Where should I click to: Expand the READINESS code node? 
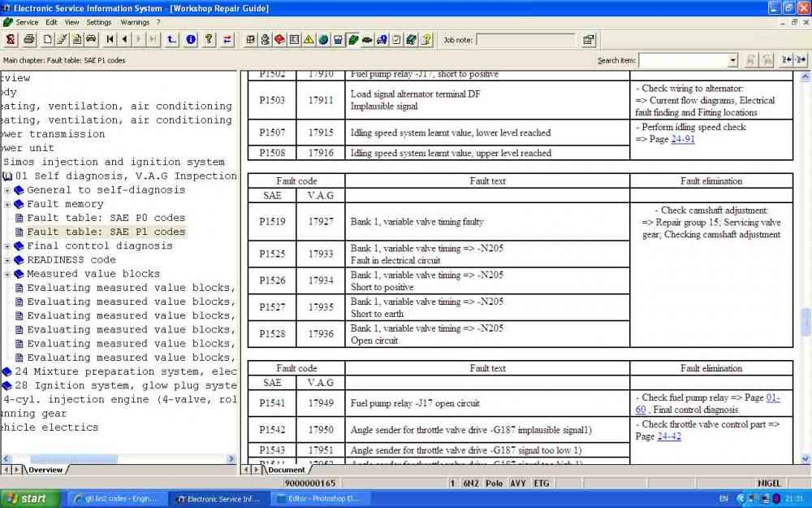pyautogui.click(x=7, y=260)
